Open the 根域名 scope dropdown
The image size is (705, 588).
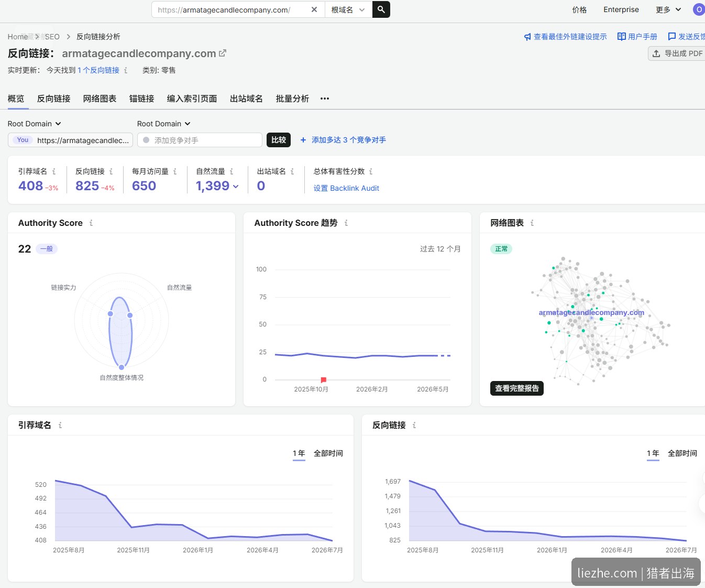(x=348, y=9)
